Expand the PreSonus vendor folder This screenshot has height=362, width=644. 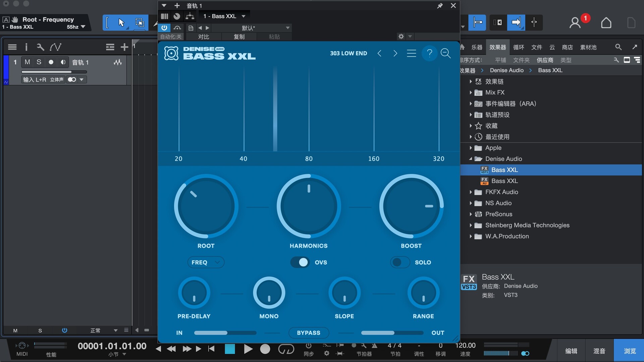pos(471,214)
